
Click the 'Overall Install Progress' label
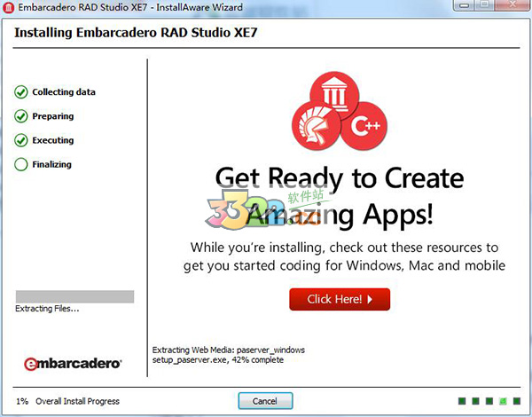77,401
